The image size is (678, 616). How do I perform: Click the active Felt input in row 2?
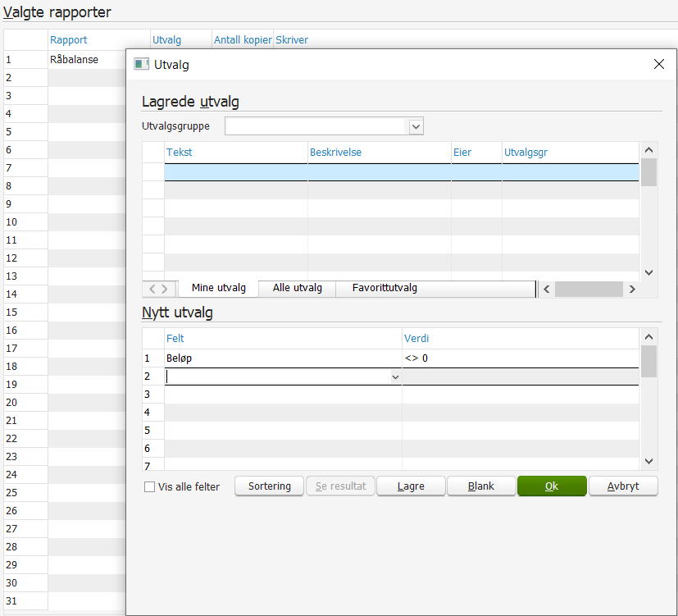278,377
